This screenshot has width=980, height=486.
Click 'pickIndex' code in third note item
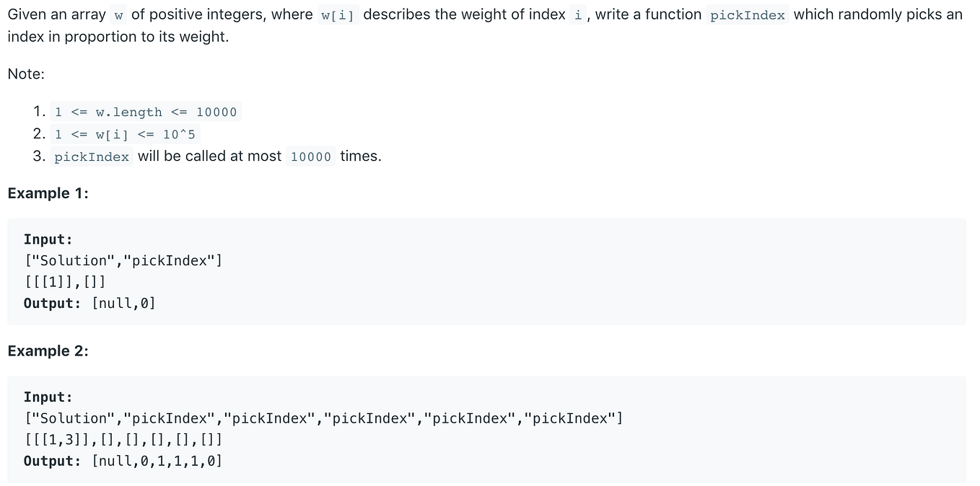point(92,156)
